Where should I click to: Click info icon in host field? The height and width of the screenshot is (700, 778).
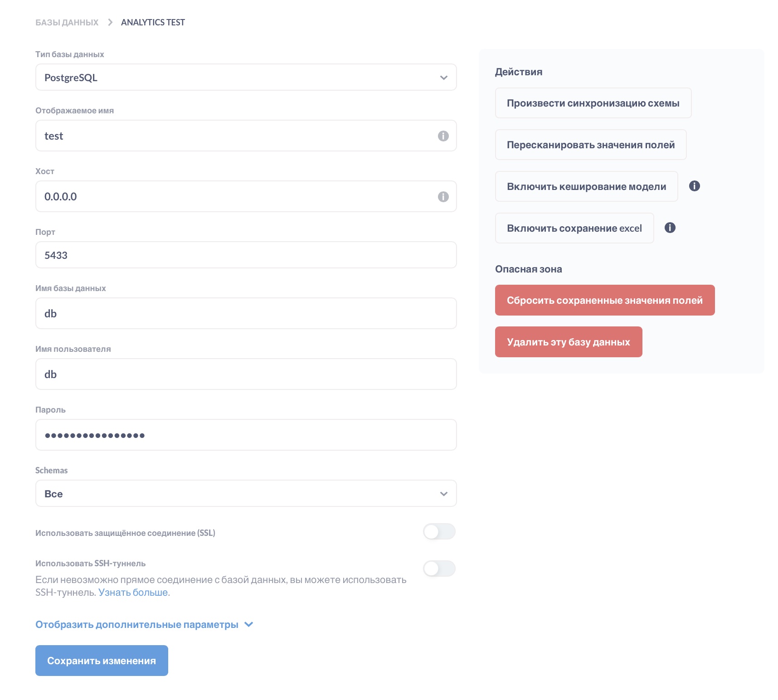click(x=443, y=197)
